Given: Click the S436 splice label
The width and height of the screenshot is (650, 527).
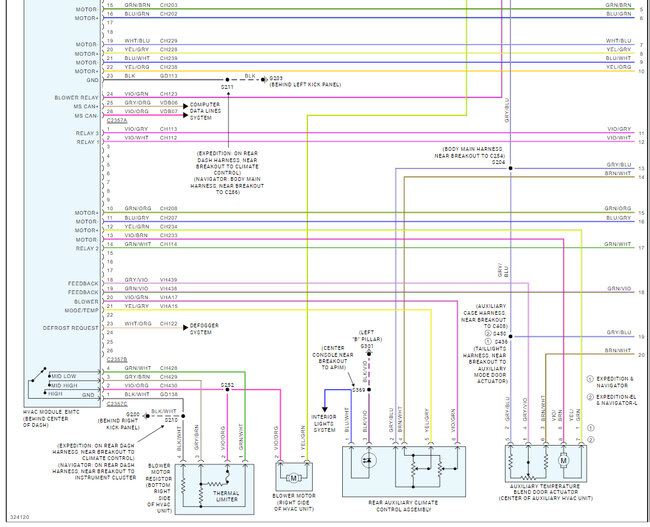Looking at the screenshot, I should [x=501, y=342].
